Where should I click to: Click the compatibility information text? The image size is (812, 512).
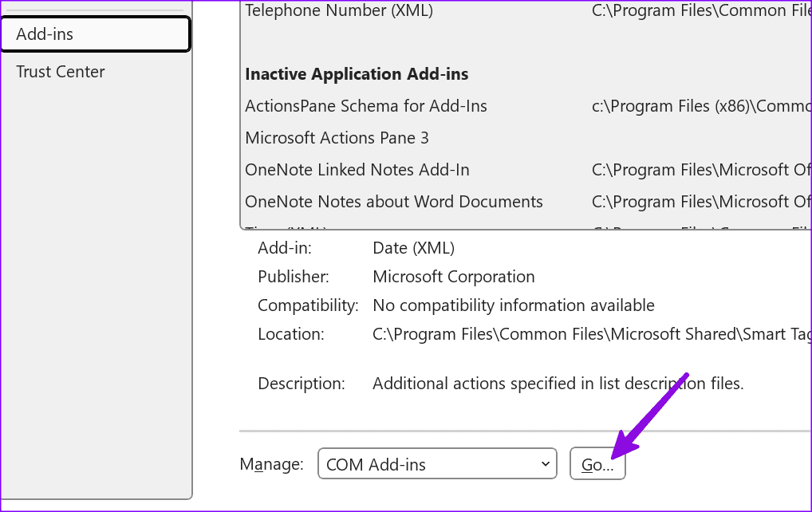pos(513,305)
